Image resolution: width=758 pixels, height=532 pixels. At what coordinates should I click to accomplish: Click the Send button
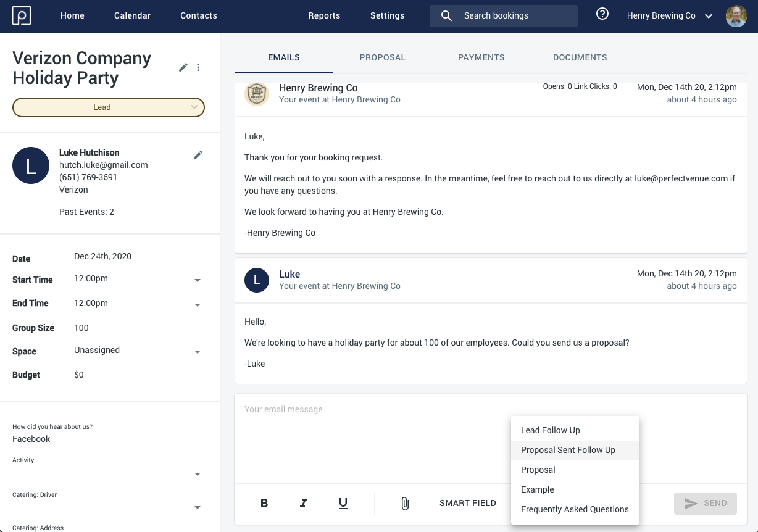point(706,504)
